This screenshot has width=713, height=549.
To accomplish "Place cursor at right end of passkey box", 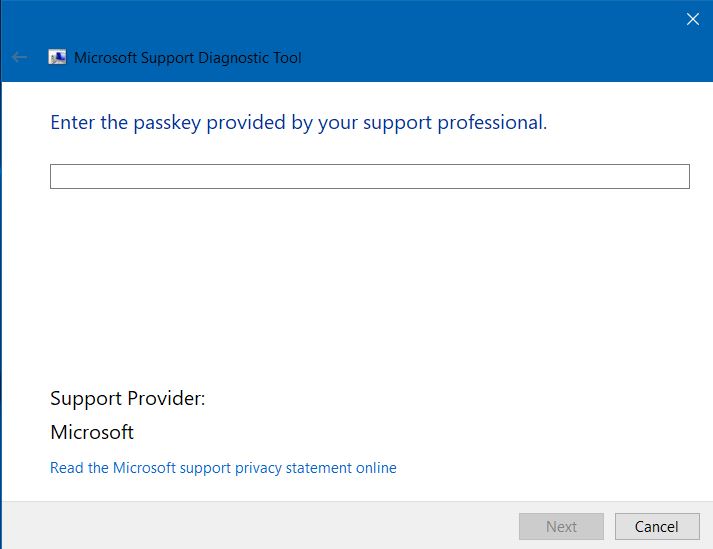I will coord(684,176).
